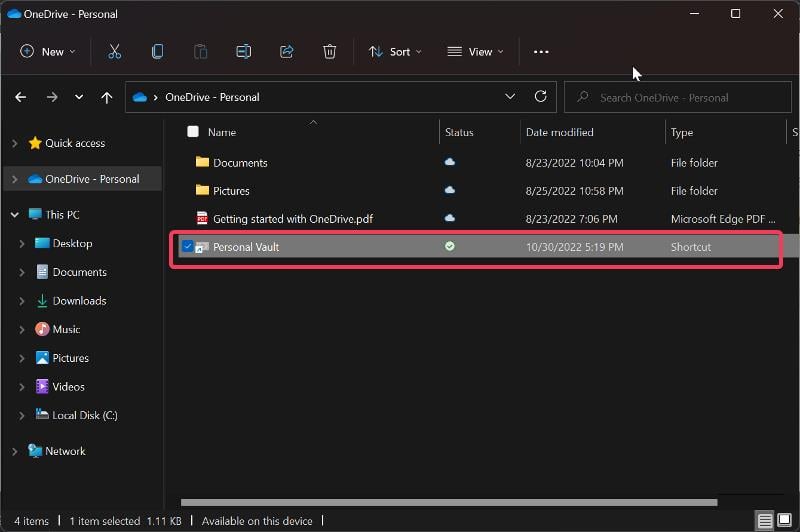Open the See more ellipsis menu
The image size is (800, 532).
pyautogui.click(x=541, y=52)
